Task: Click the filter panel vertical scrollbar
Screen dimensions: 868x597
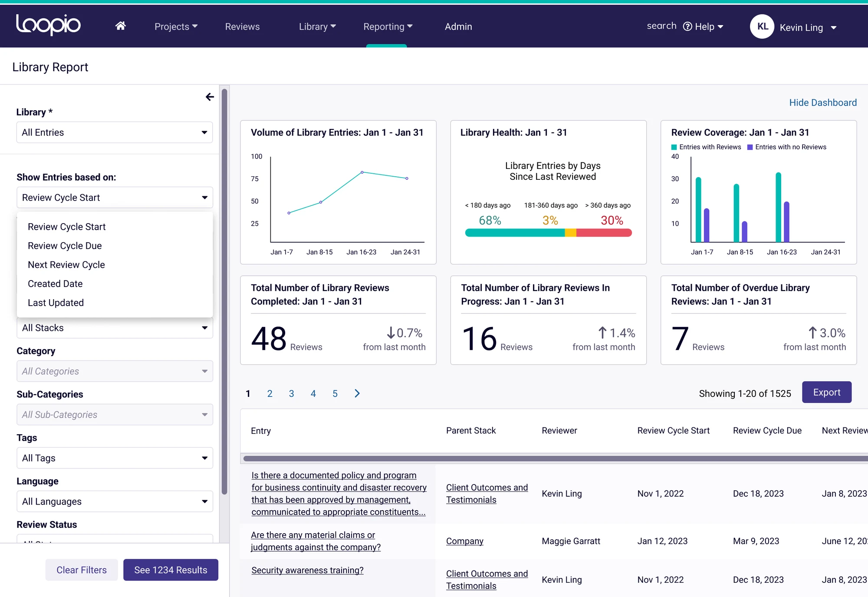Action: click(x=224, y=292)
